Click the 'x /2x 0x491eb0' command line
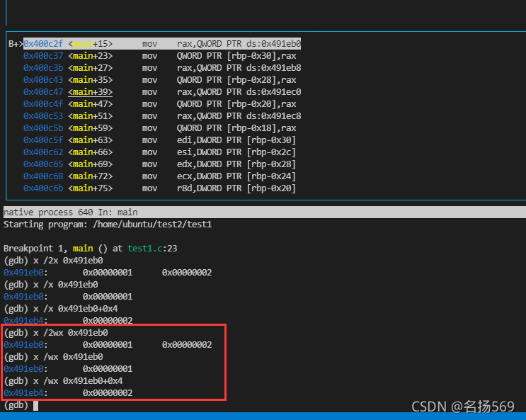The height and width of the screenshot is (420, 526). tap(53, 261)
